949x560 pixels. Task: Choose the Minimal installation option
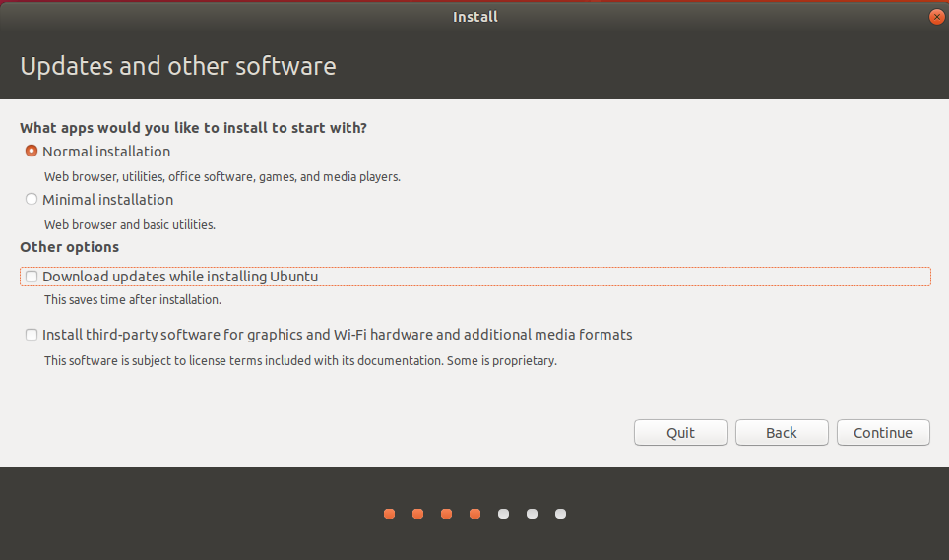(x=32, y=199)
